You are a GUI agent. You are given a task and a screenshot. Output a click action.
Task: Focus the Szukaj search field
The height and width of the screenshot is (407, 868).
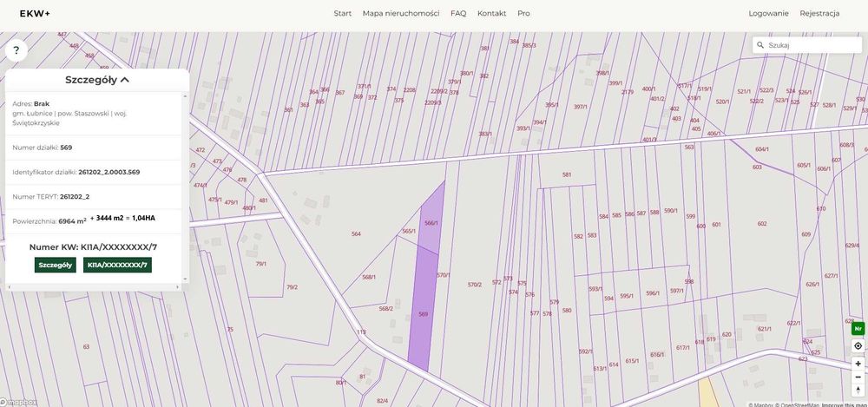point(807,45)
